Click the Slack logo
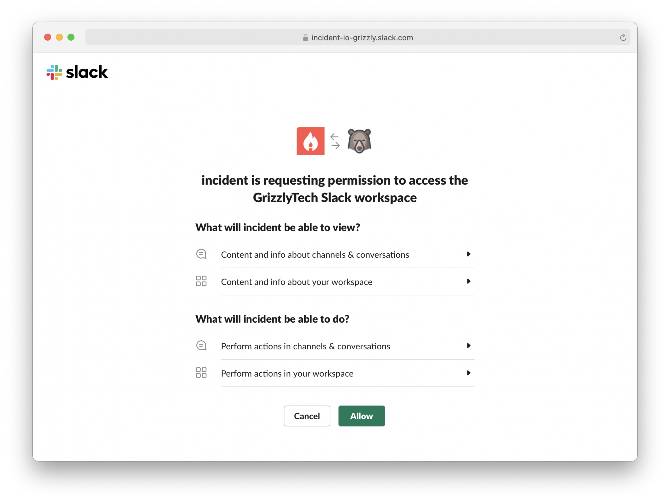 click(77, 72)
